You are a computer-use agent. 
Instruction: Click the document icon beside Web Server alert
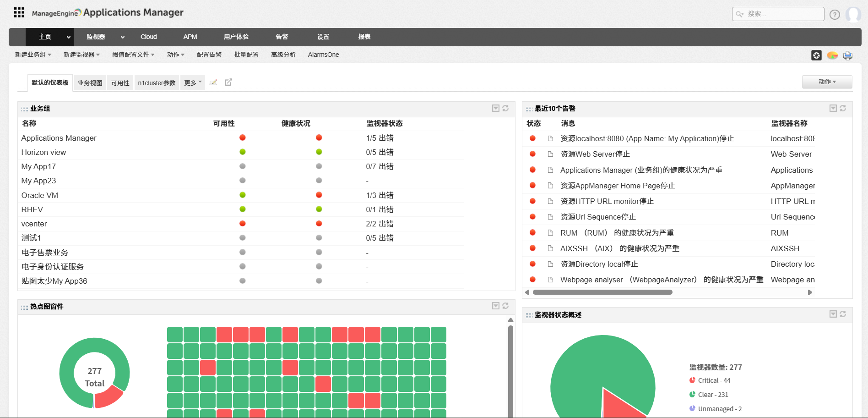550,154
